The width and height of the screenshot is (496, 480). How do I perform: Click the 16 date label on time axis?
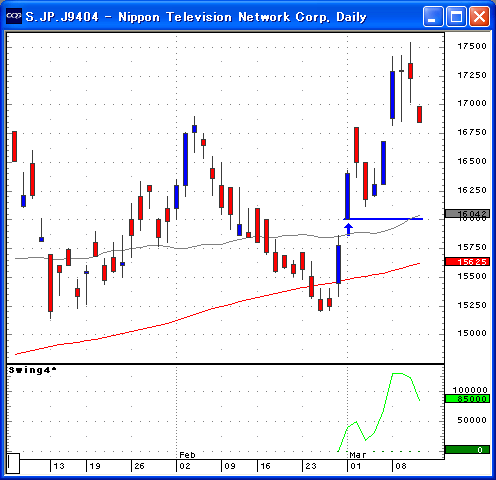pyautogui.click(x=265, y=466)
